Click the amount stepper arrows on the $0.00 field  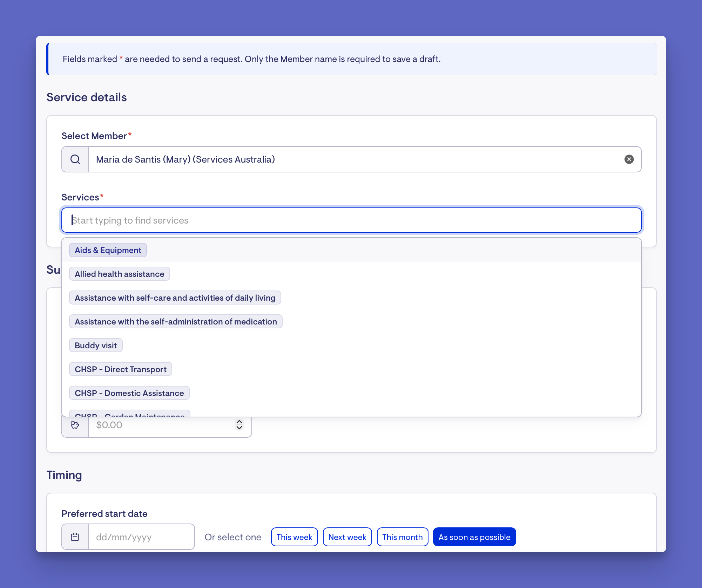[x=239, y=425]
